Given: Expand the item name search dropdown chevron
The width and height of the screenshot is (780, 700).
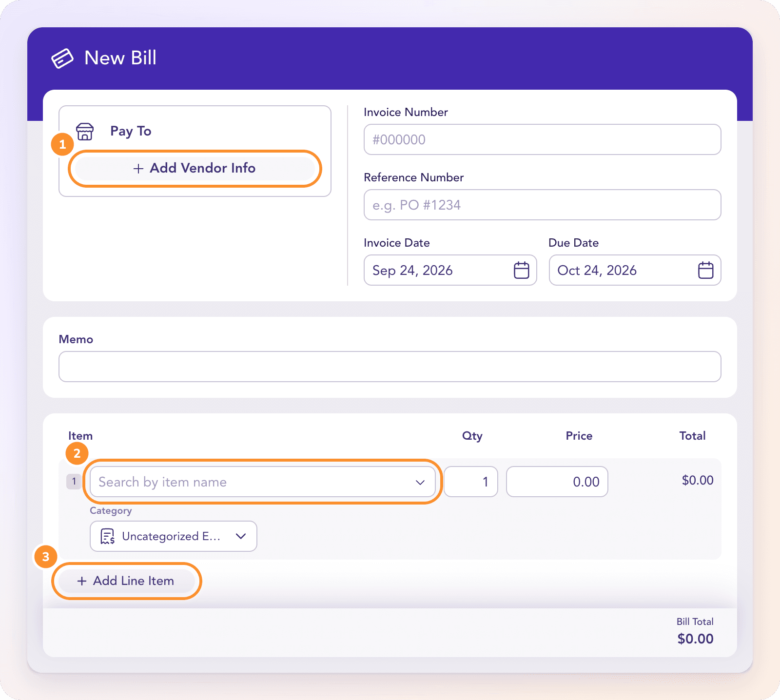Looking at the screenshot, I should coord(420,482).
